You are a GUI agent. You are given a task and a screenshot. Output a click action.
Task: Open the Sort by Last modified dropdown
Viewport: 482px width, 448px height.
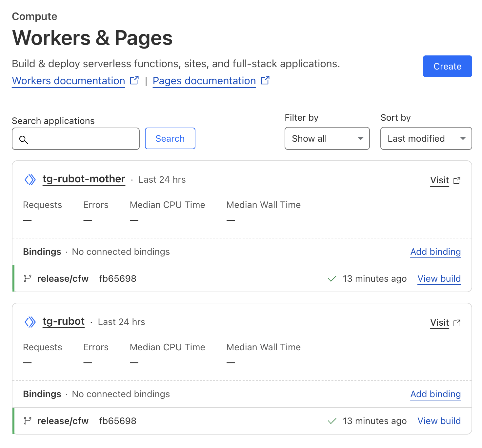pyautogui.click(x=426, y=138)
